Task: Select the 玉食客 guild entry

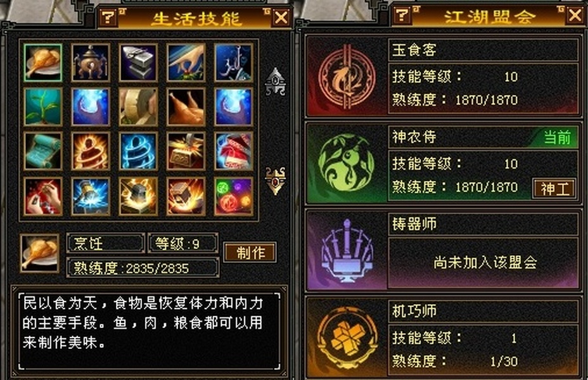Action: point(444,76)
